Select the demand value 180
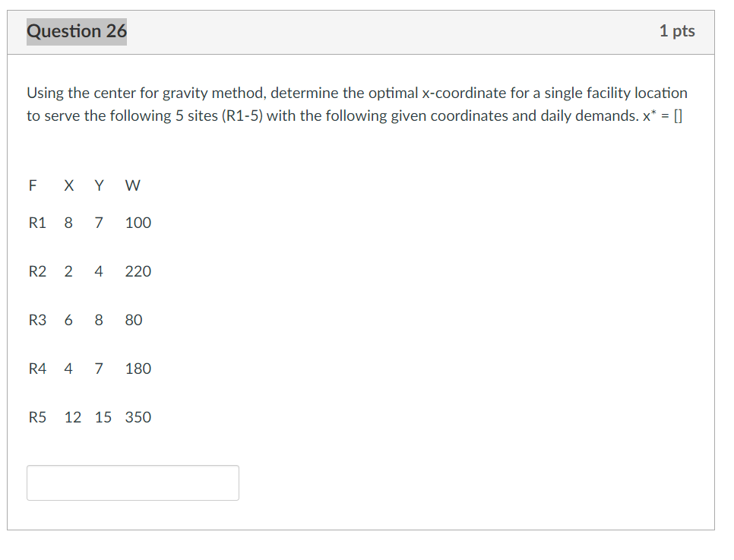734x560 pixels. click(x=138, y=369)
